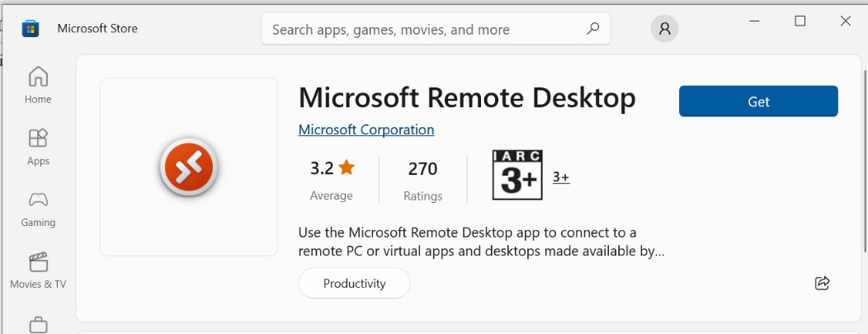The height and width of the screenshot is (334, 868).
Task: Go to the Gaming section
Action: coord(38,208)
